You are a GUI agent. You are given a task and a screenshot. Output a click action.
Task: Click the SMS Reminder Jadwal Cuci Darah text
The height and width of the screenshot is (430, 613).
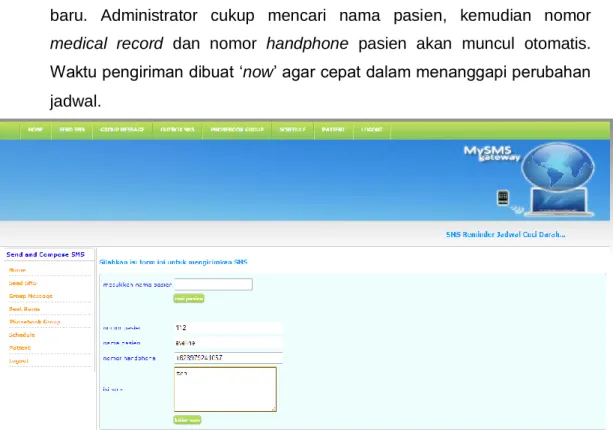point(505,235)
